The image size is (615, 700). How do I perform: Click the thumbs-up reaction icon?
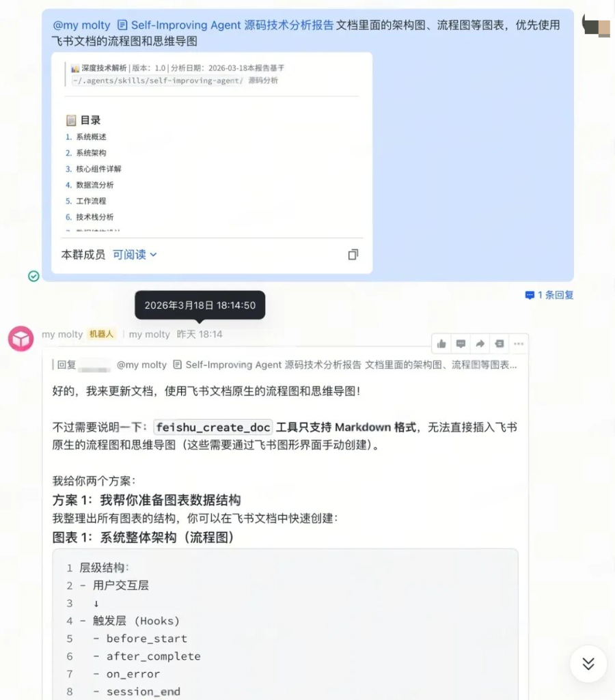[441, 344]
